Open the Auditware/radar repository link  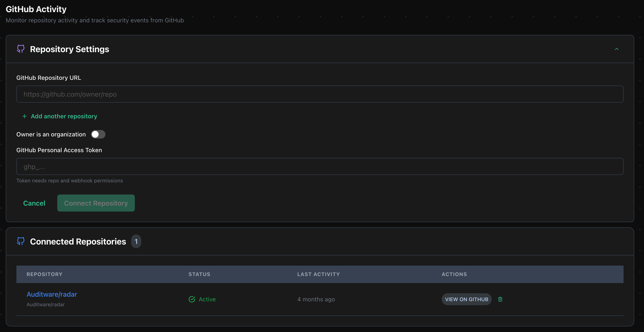(x=52, y=294)
